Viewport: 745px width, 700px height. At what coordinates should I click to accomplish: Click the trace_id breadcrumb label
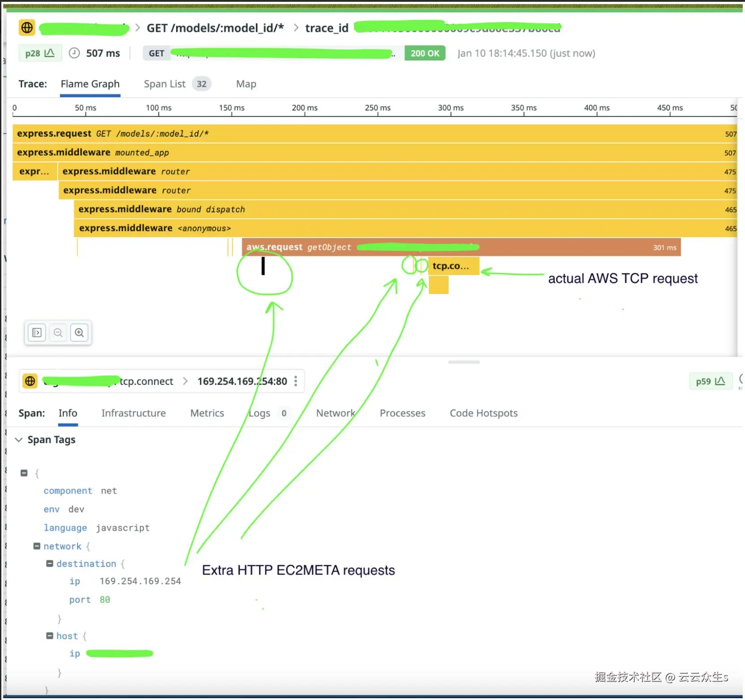pos(327,28)
